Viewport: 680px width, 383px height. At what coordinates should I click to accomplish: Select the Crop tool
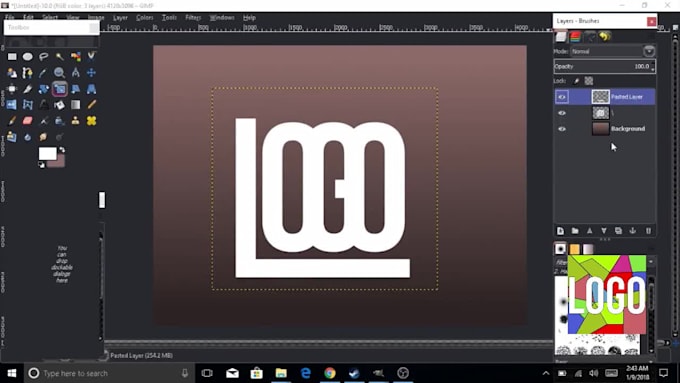27,89
